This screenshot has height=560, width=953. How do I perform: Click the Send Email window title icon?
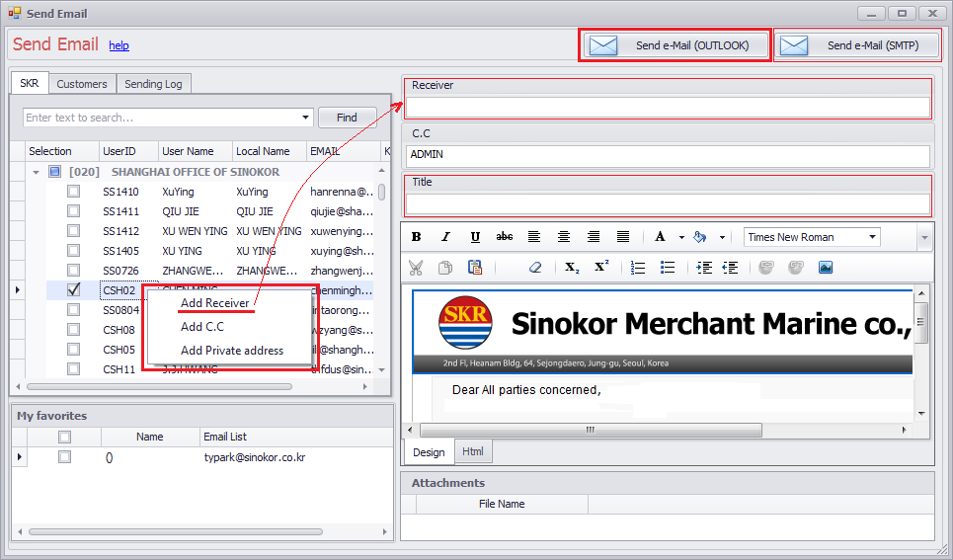coord(15,13)
